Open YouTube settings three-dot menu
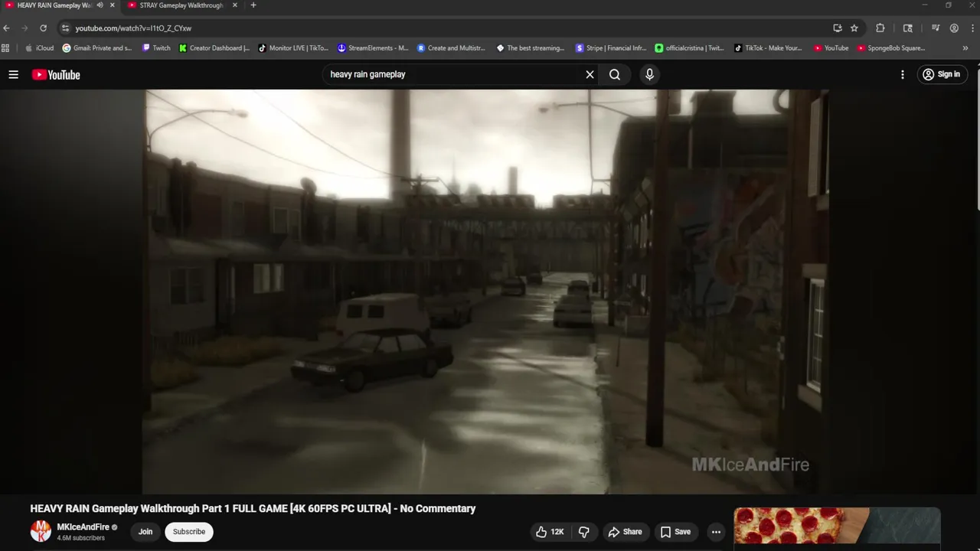 [903, 74]
